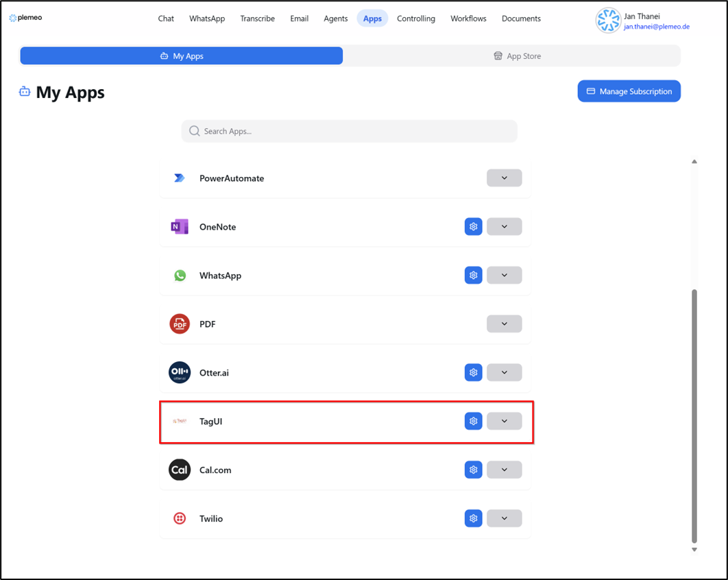Open Twilio settings via its gear icon
This screenshot has width=728, height=580.
(x=473, y=518)
